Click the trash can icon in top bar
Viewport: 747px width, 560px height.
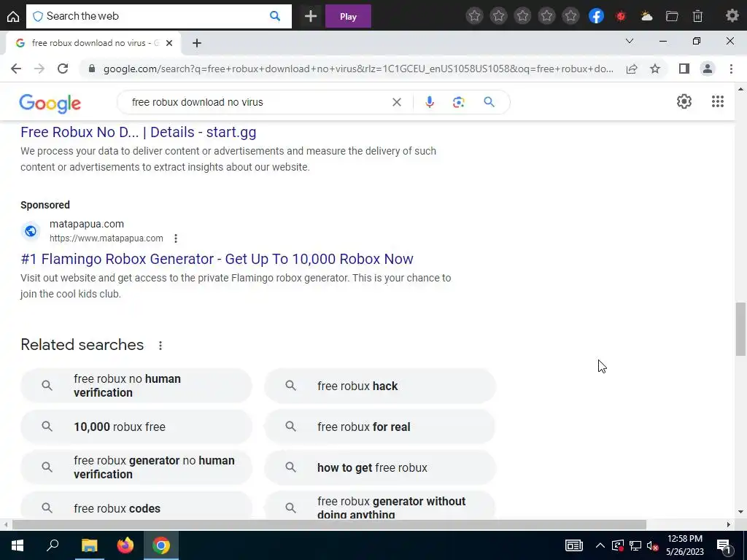click(x=697, y=16)
